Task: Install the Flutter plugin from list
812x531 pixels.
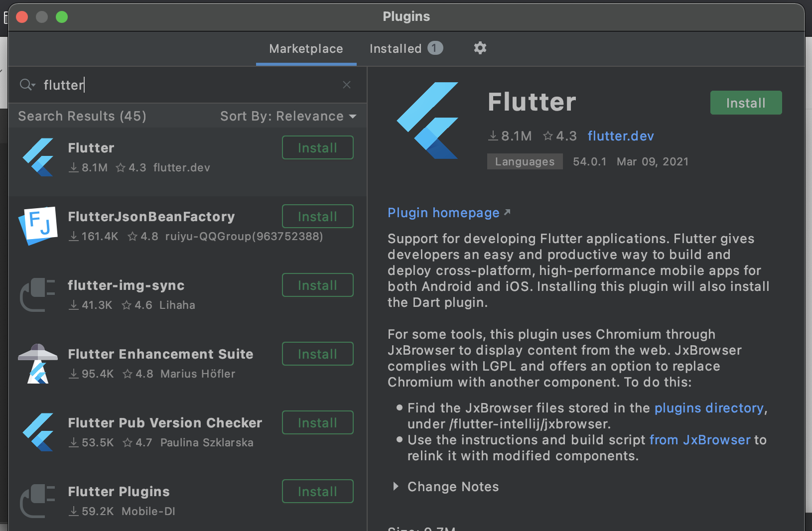Action: point(318,147)
